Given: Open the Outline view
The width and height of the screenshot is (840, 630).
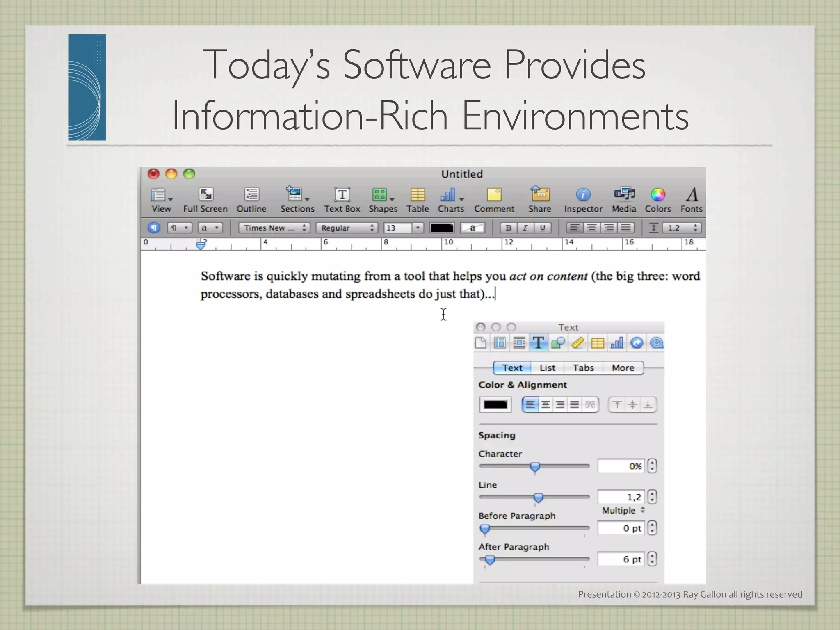Looking at the screenshot, I should (251, 200).
